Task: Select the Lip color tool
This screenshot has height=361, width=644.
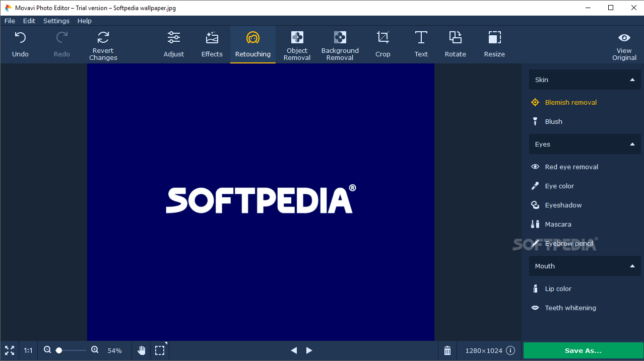Action: [x=551, y=288]
